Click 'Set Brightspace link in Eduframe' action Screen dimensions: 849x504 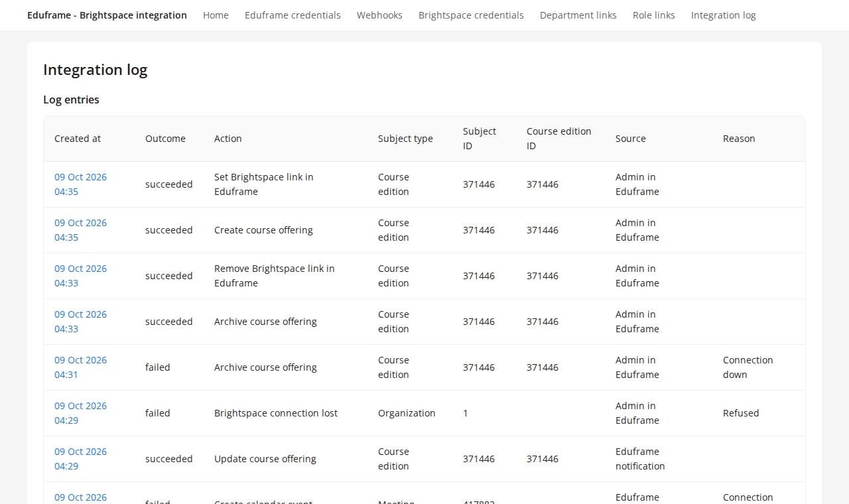click(264, 184)
